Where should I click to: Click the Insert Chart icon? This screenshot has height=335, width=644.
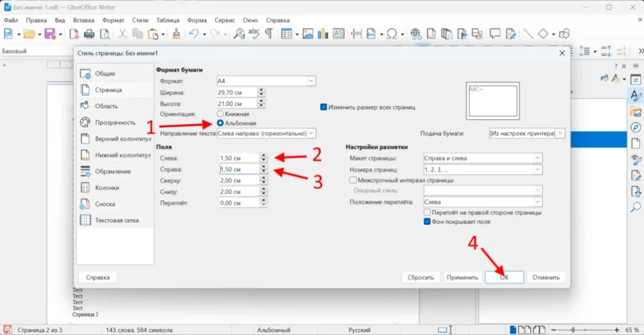(x=323, y=34)
